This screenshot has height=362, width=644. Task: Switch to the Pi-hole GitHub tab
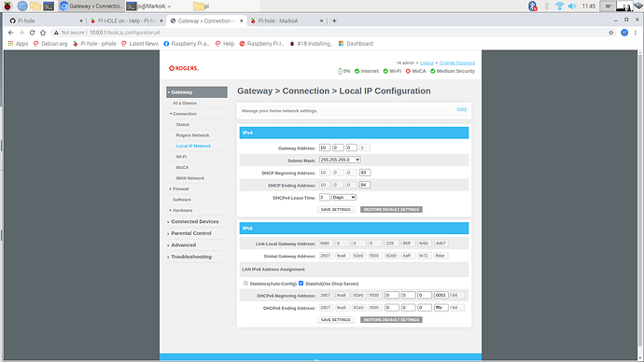[x=46, y=21]
